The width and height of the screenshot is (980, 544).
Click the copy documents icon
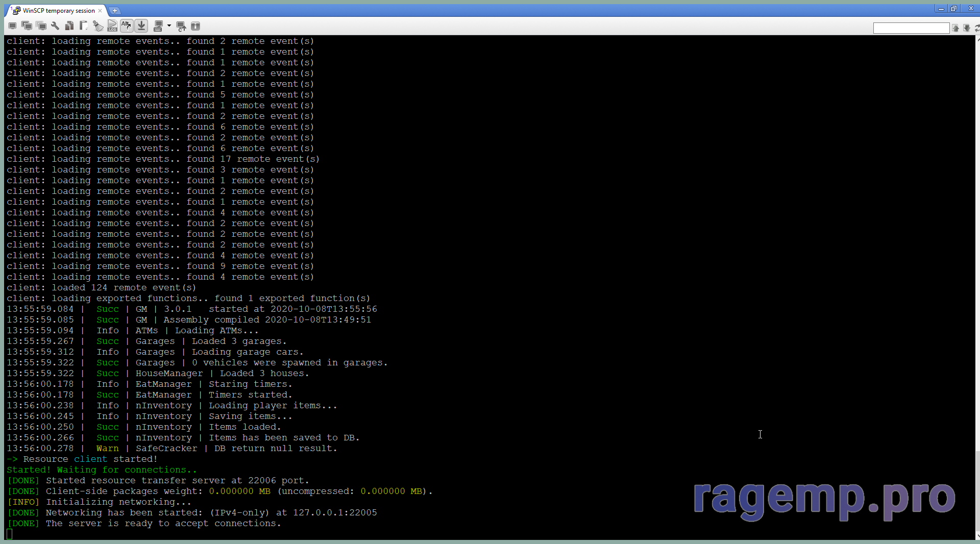pyautogui.click(x=69, y=26)
